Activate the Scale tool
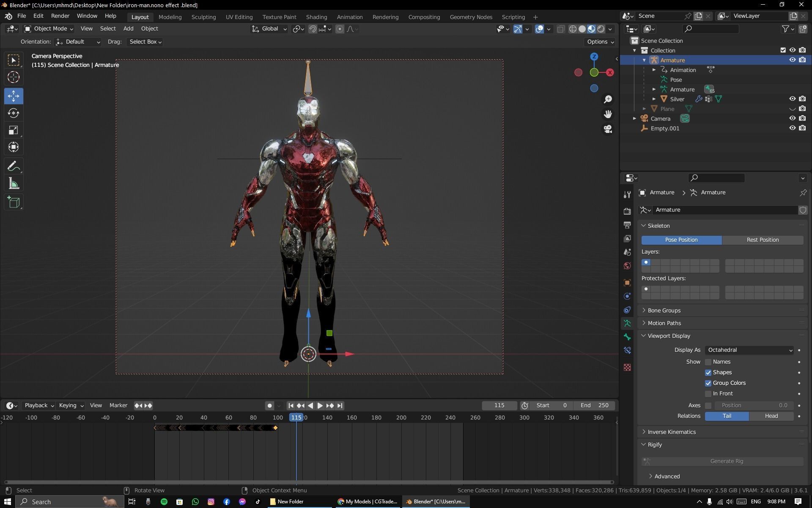 [x=14, y=130]
